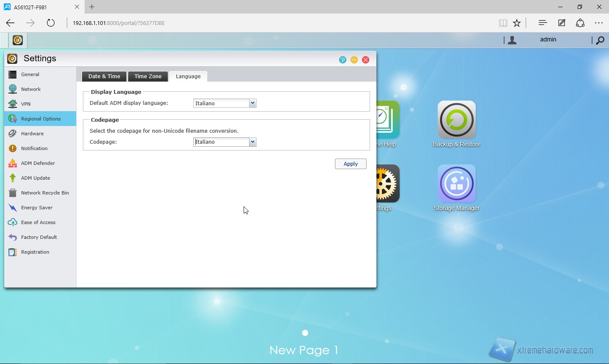
Task: Open the Factory Default section
Action: coord(39,237)
